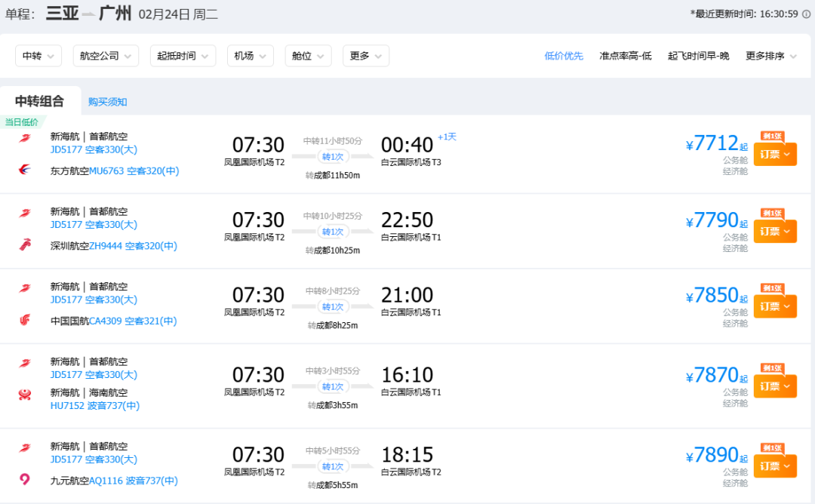Click the arrow icon between 三亚 and 广州

pyautogui.click(x=89, y=14)
